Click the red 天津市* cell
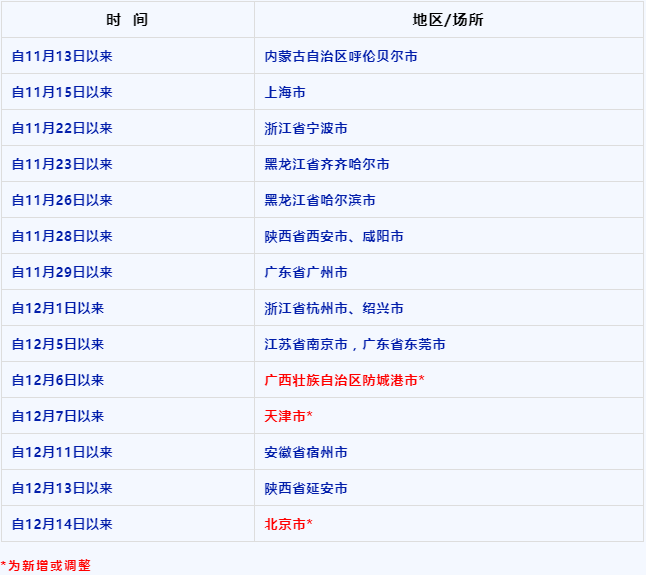 449,416
